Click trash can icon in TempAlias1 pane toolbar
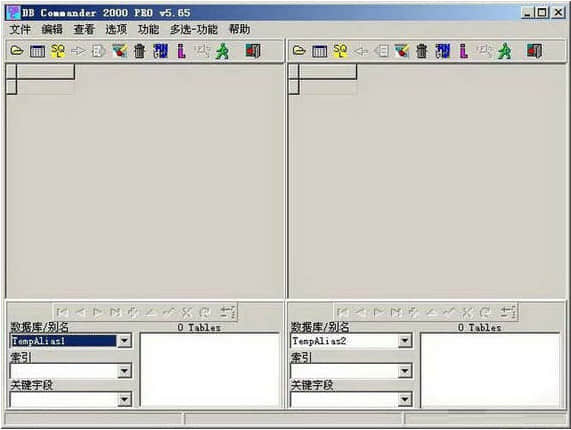The height and width of the screenshot is (430, 571). pos(139,51)
